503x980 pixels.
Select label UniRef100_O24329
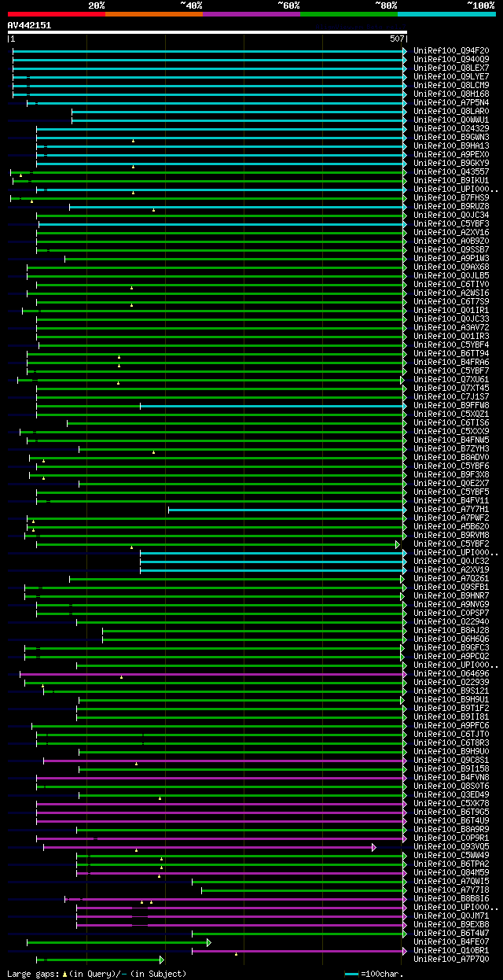(450, 129)
